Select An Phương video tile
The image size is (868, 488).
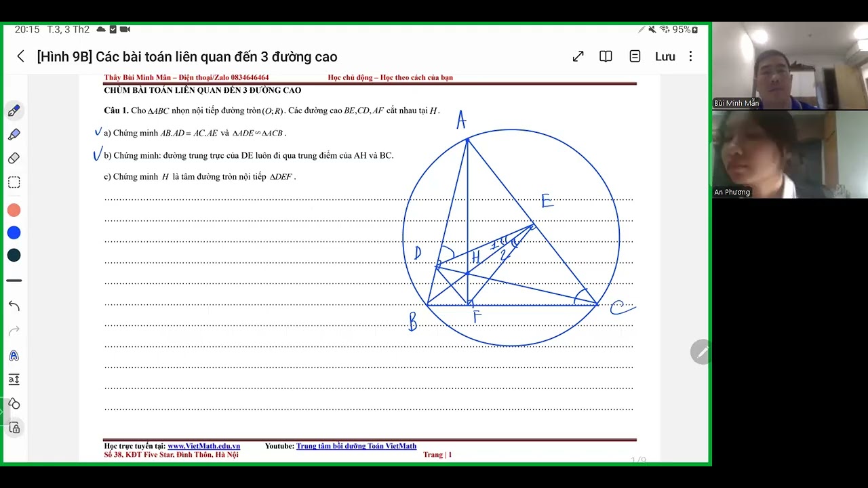coord(790,155)
